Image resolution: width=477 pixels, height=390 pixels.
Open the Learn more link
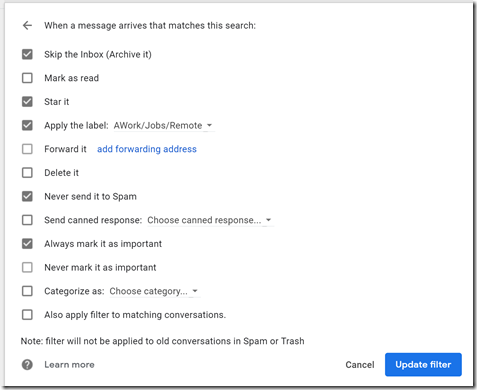69,365
